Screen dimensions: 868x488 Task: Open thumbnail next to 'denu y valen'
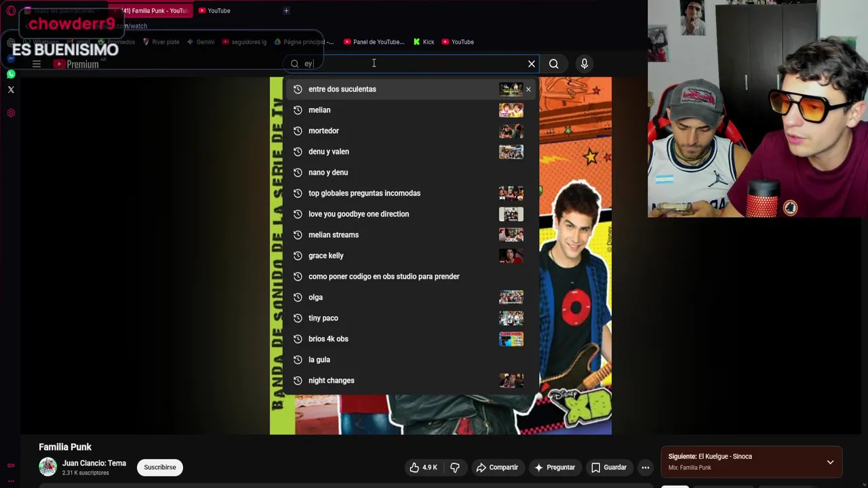(x=511, y=152)
